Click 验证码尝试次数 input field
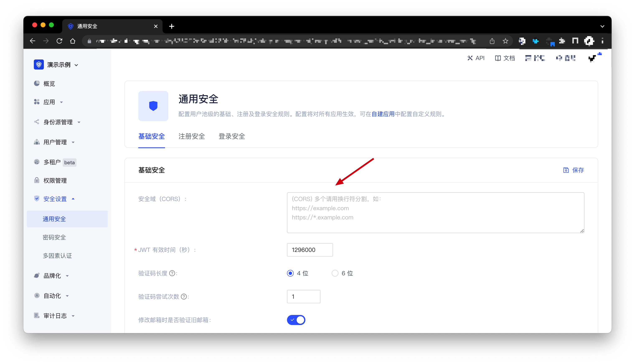 (304, 297)
